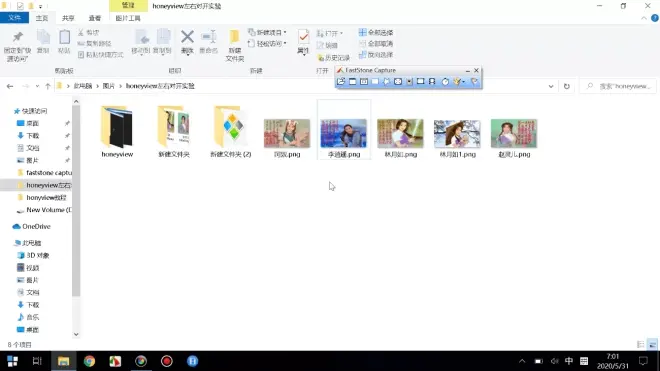Capture scrolling window in FastStone toolbar

409,82
